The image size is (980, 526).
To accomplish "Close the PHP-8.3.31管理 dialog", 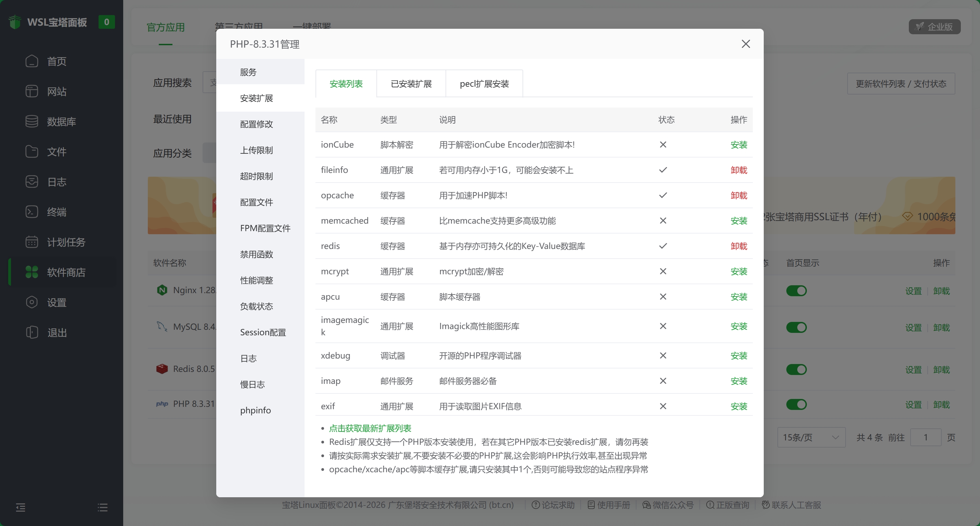I will [x=746, y=44].
